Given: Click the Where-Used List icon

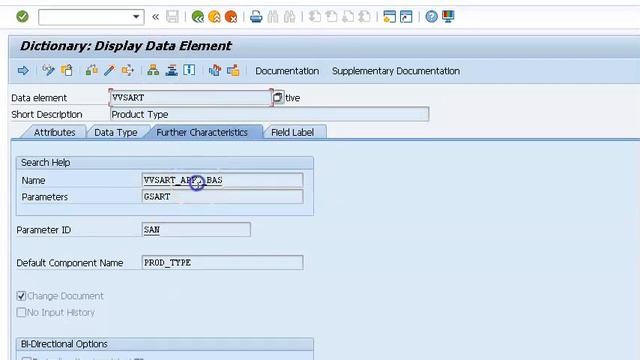Looking at the screenshot, I should point(127,71).
